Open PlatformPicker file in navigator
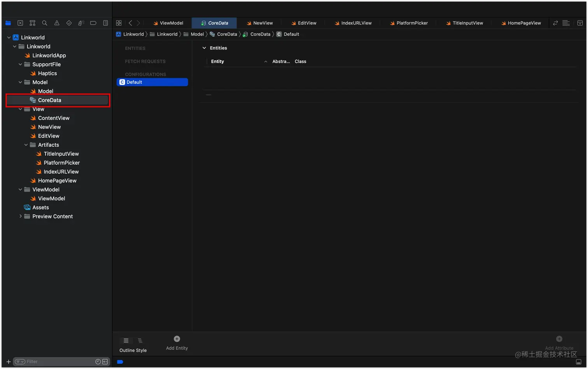This screenshot has height=369, width=588. (58, 163)
